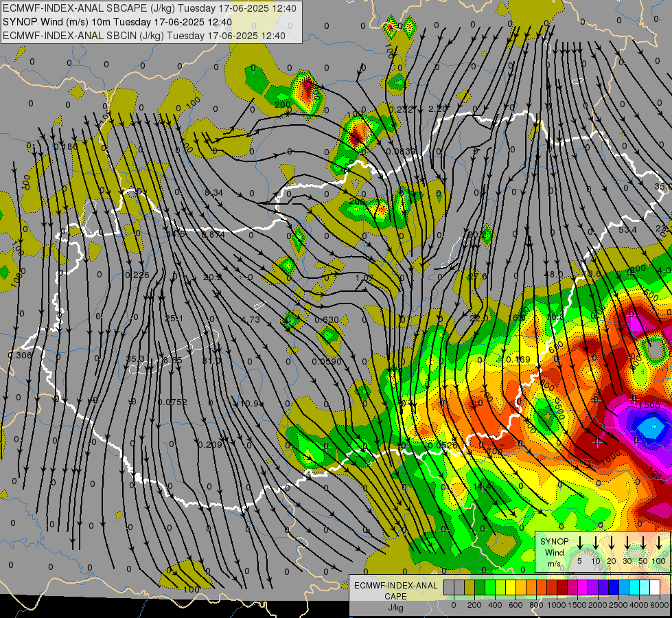This screenshot has height=618, width=672.
Task: Click the map value 0.226
Action: click(x=137, y=275)
